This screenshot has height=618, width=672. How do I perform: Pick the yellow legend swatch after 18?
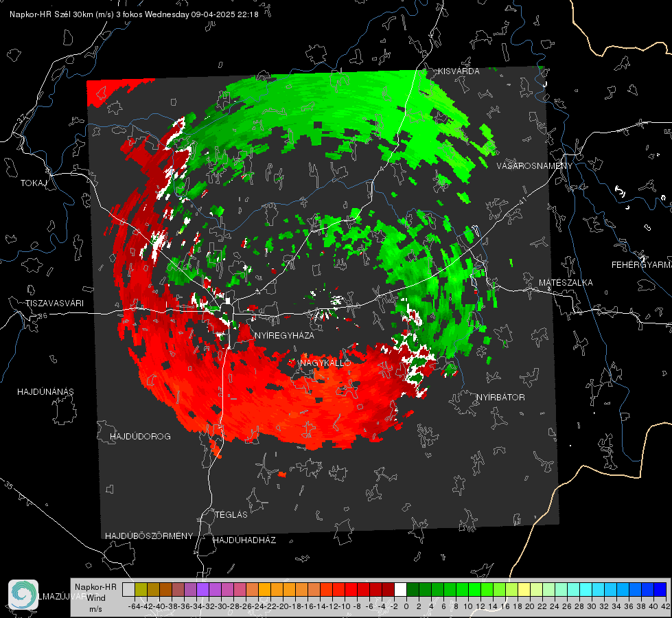click(524, 589)
